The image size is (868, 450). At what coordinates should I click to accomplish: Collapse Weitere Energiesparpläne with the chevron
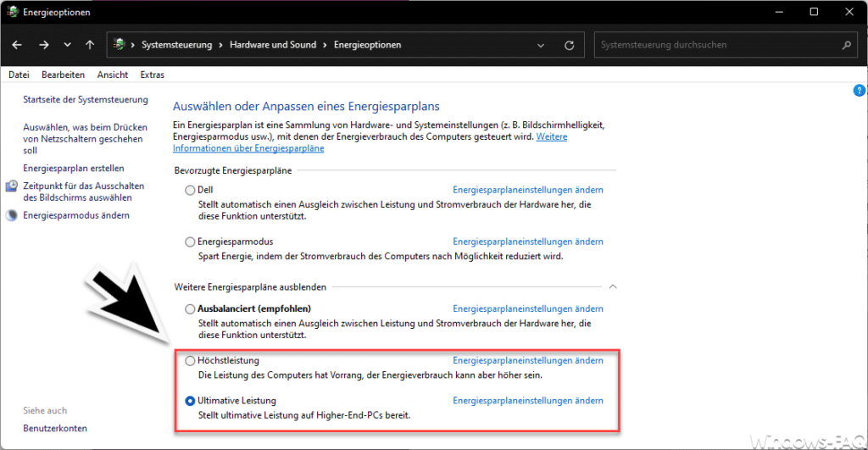[x=613, y=286]
